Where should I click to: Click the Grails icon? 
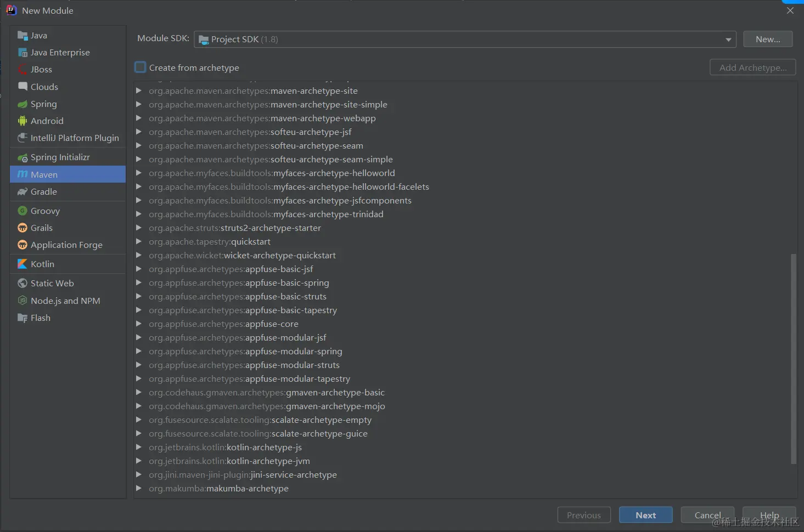click(x=23, y=228)
